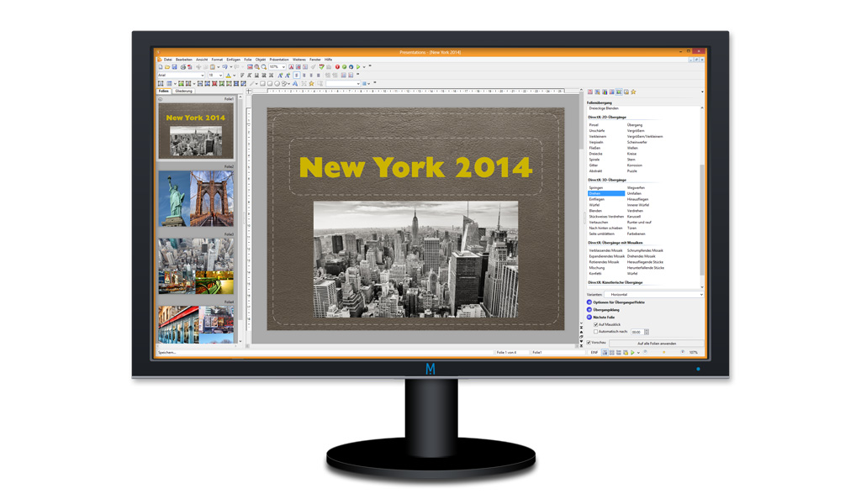
Task: Select the Pinsel transition text
Action: pyautogui.click(x=594, y=125)
